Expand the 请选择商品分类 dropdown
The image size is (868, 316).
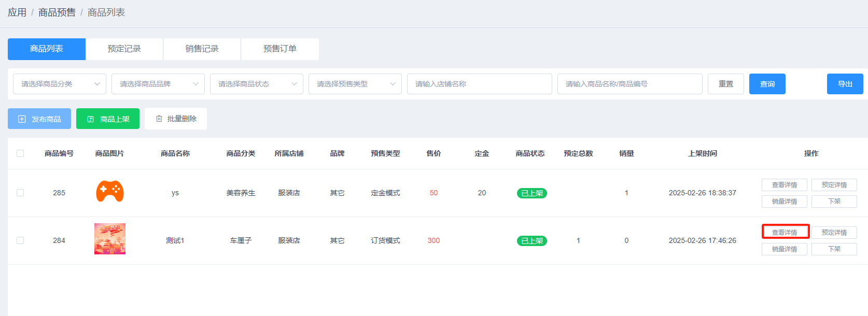point(60,84)
